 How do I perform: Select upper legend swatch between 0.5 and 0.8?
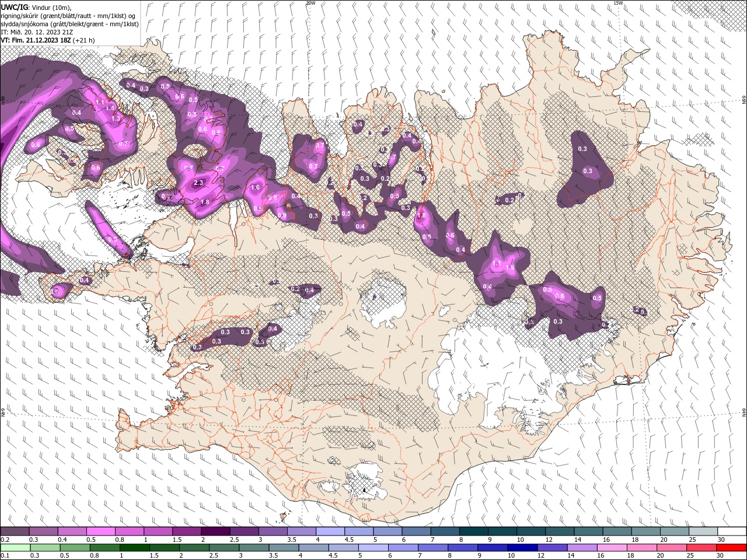click(101, 531)
